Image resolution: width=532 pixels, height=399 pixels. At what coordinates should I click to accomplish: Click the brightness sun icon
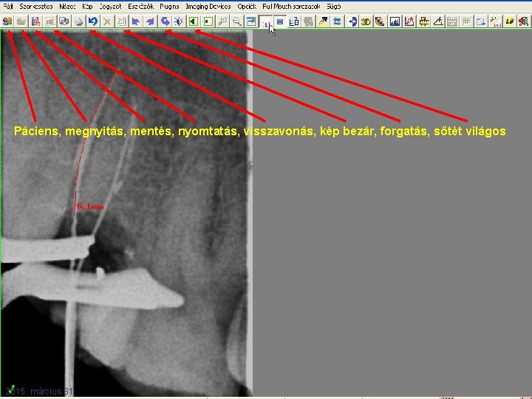coord(179,21)
